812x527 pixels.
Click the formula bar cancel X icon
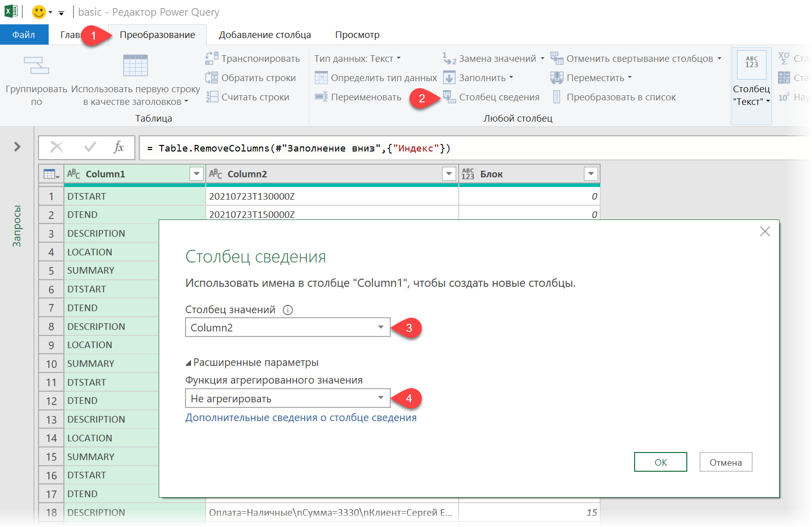pos(57,147)
